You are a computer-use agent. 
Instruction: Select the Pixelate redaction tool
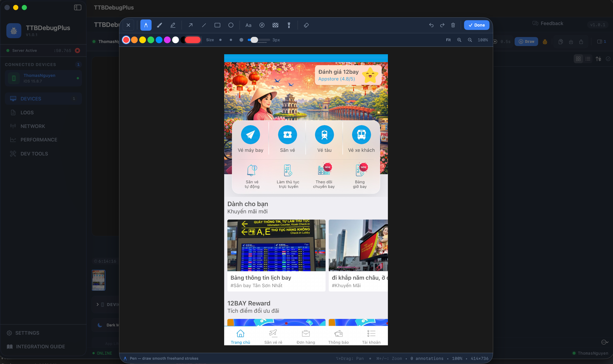(275, 25)
